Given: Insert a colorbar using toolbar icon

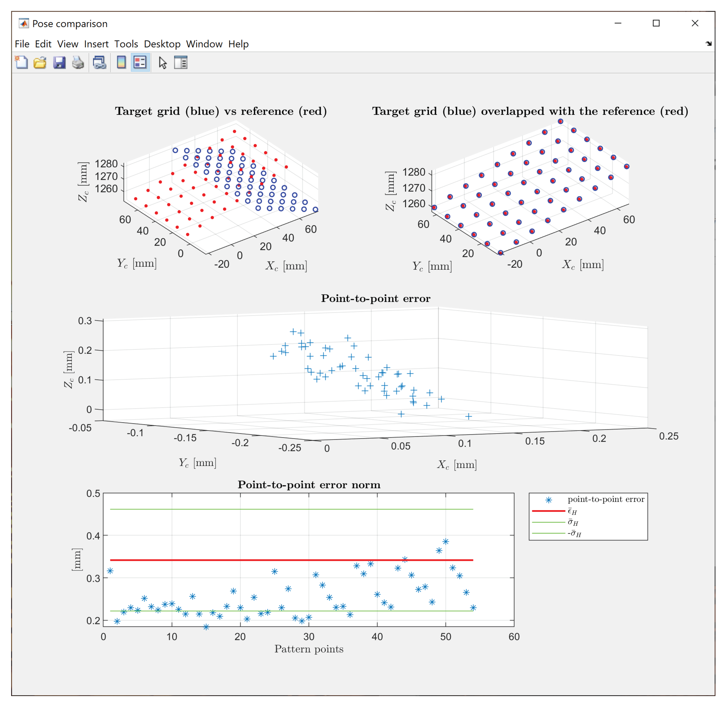Looking at the screenshot, I should point(121,62).
